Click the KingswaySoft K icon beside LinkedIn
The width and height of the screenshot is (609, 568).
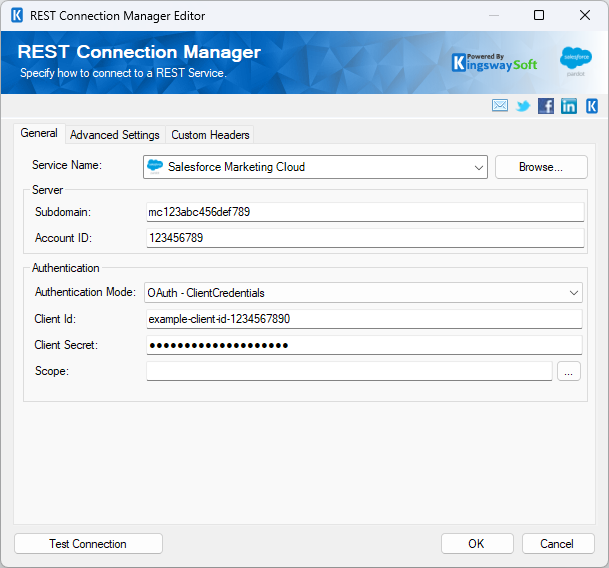click(x=592, y=106)
